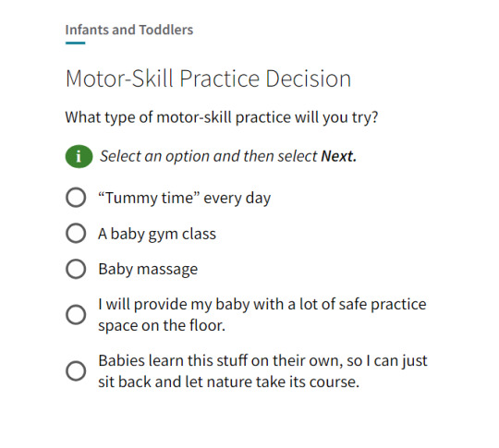
Task: Click the "Baby massage" label text
Action: (148, 270)
